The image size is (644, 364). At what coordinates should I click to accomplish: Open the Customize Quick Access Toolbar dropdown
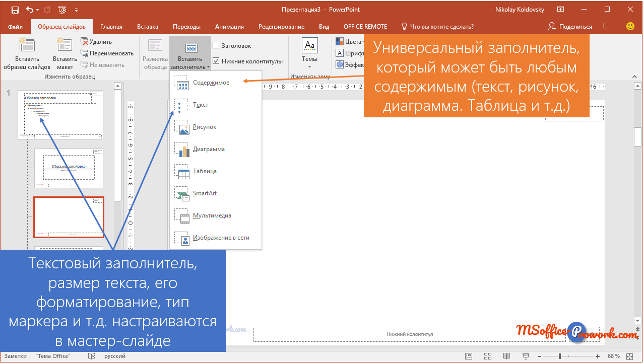point(76,10)
